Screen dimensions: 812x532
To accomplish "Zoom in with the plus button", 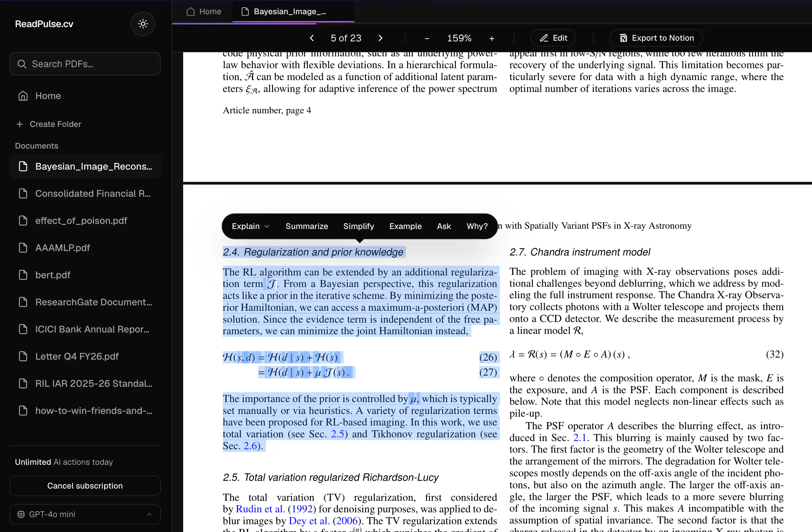I will pyautogui.click(x=491, y=38).
